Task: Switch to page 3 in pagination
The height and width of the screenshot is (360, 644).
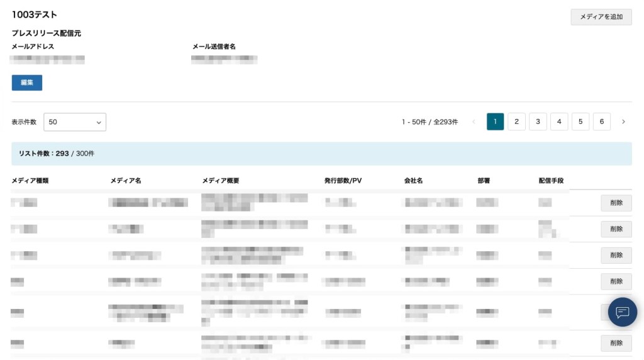Action: click(x=538, y=122)
